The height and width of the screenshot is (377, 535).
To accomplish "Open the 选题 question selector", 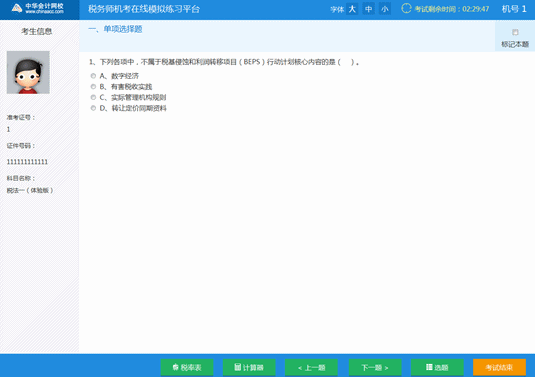I will coord(437,367).
